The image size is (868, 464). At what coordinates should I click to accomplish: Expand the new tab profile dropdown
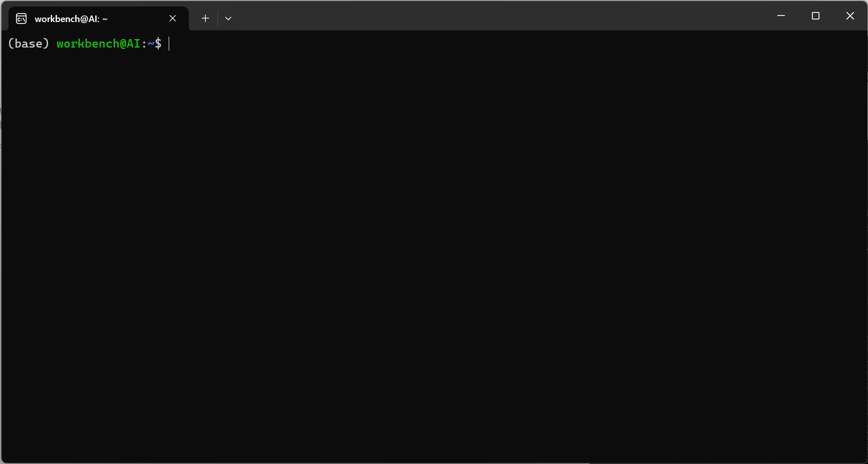pyautogui.click(x=228, y=19)
